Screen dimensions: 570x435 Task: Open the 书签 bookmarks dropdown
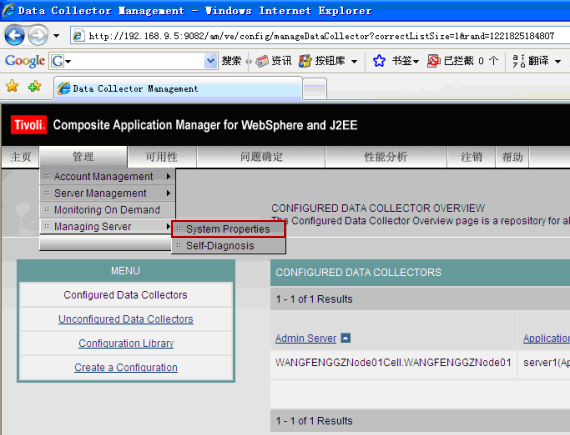click(x=405, y=61)
